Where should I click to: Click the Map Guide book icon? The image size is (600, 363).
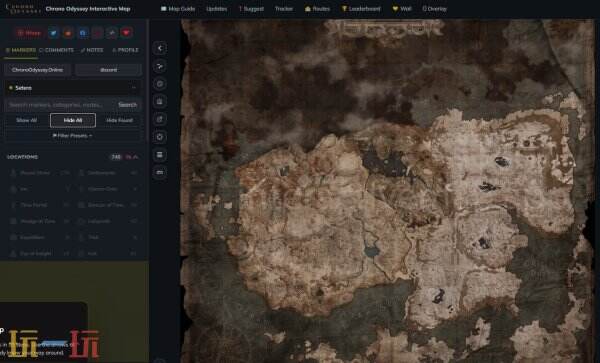coord(164,9)
